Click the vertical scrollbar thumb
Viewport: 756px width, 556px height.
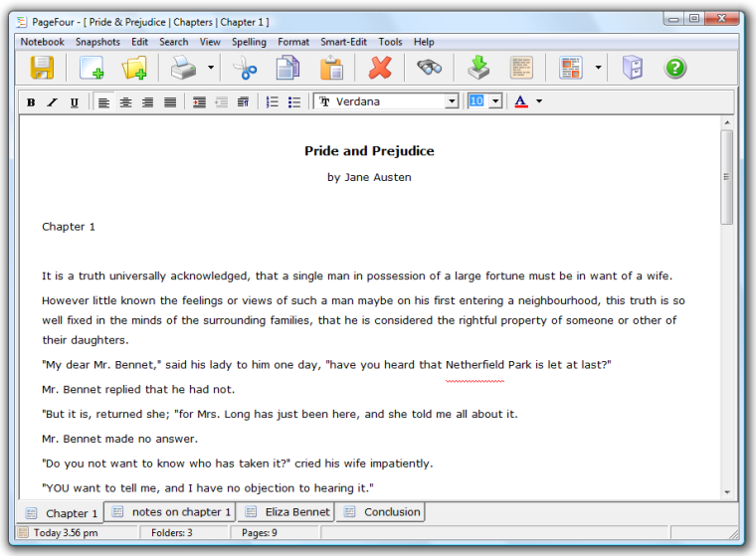(726, 177)
